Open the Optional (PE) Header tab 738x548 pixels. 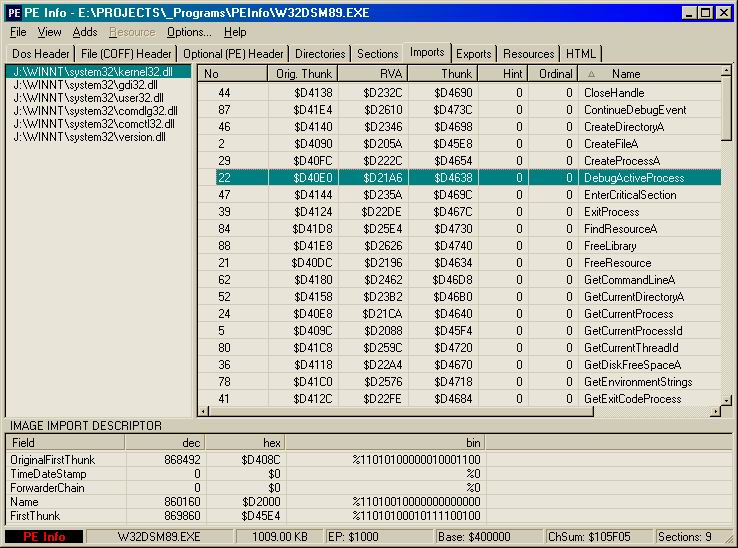[234, 54]
